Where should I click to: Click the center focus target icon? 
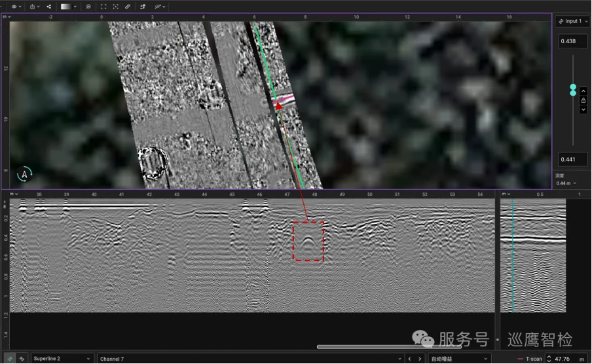116,7
